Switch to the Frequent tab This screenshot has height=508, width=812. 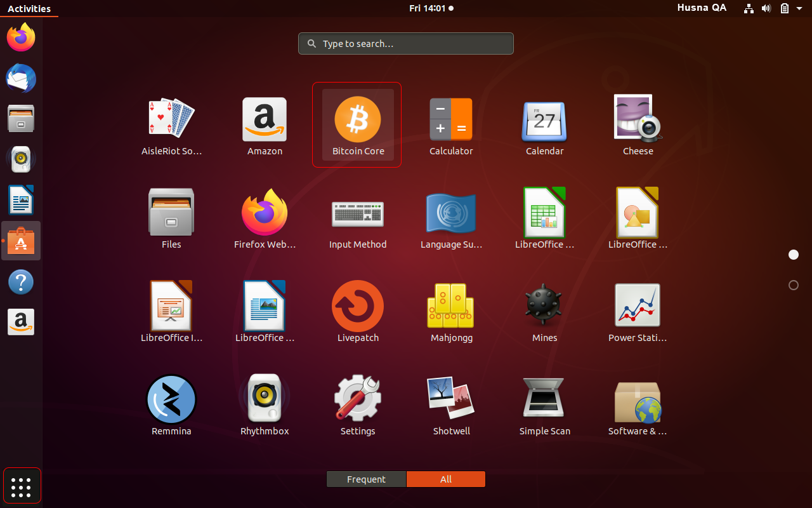point(366,479)
